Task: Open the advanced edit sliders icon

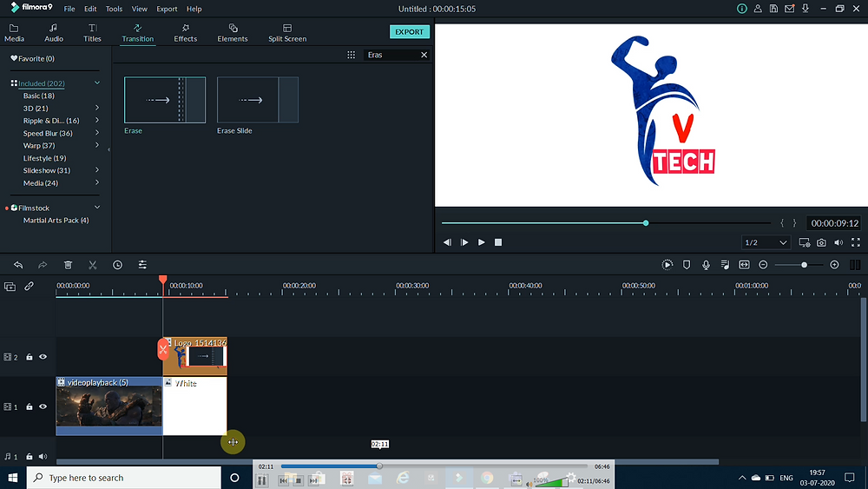Action: (142, 265)
